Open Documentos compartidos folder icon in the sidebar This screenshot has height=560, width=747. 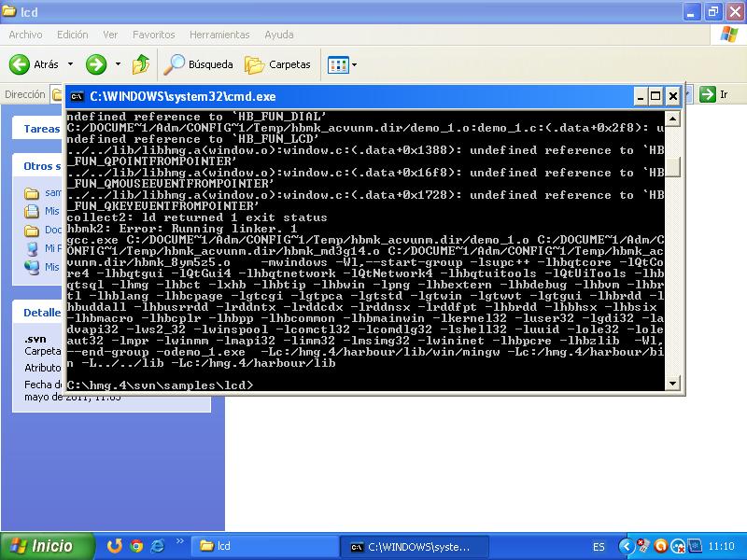[x=32, y=231]
